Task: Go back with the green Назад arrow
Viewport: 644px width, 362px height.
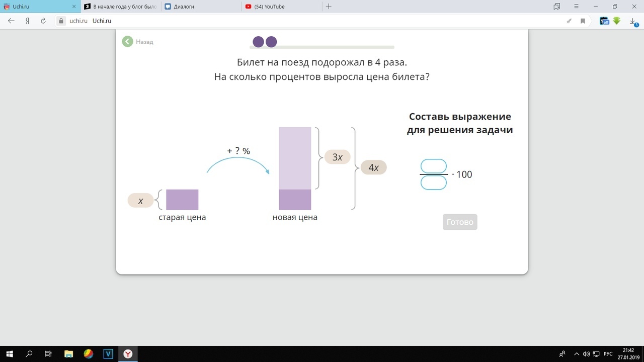Action: pyautogui.click(x=127, y=42)
